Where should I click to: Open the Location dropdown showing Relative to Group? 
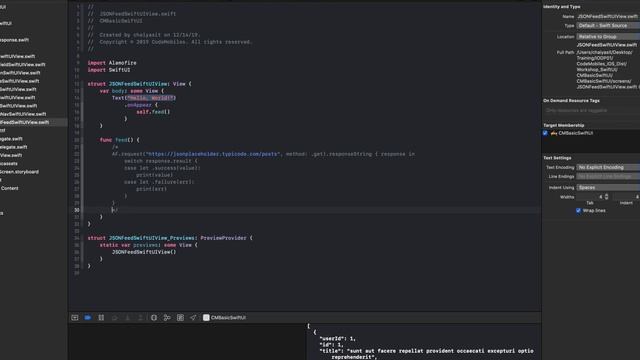[x=608, y=36]
